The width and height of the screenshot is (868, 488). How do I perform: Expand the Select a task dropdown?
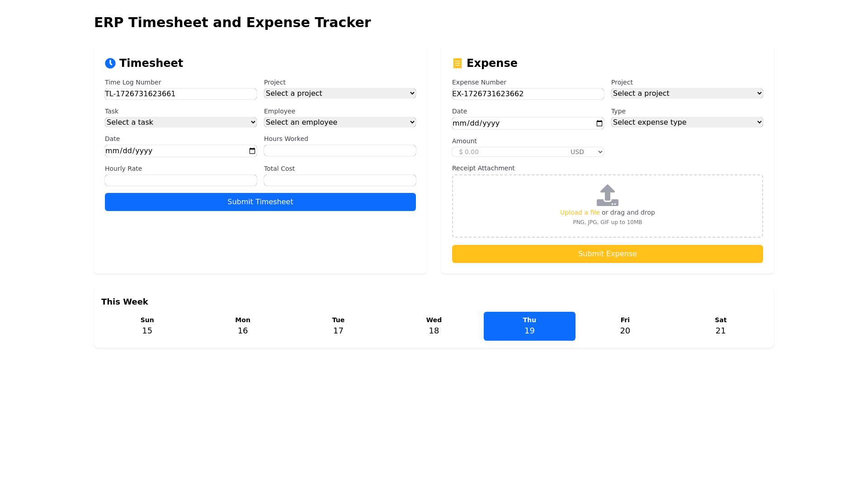pyautogui.click(x=180, y=122)
